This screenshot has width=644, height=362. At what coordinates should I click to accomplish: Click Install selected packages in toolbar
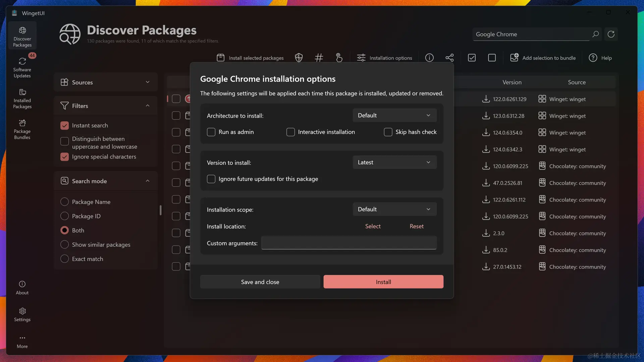coord(250,58)
